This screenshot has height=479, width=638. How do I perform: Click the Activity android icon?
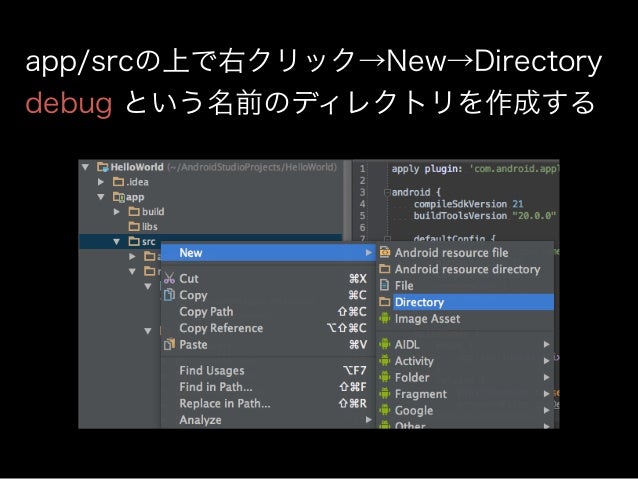point(385,361)
